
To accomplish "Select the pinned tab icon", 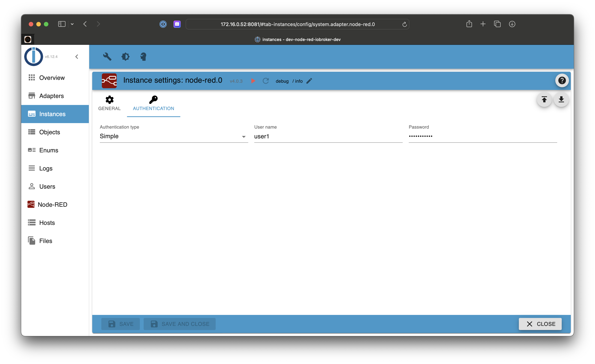I will tap(28, 39).
